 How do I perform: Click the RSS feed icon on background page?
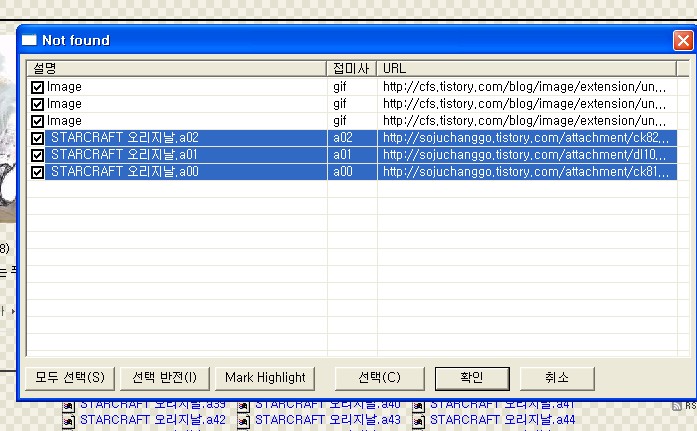(677, 406)
